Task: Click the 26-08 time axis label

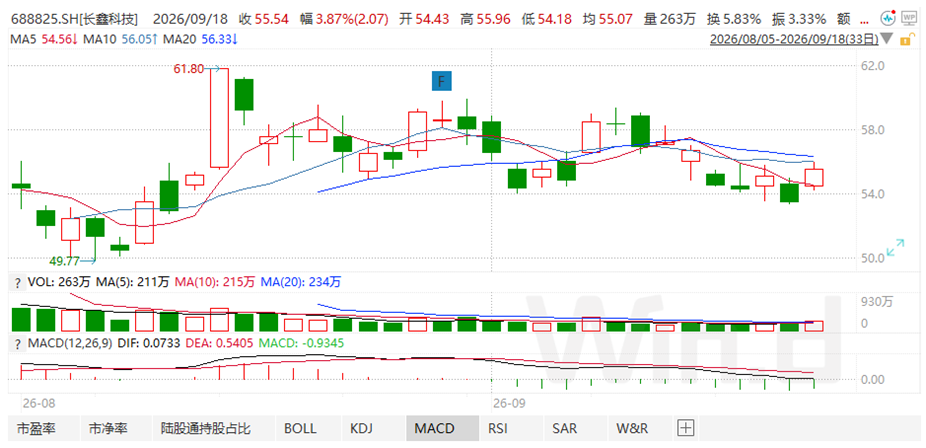Action: (x=39, y=404)
